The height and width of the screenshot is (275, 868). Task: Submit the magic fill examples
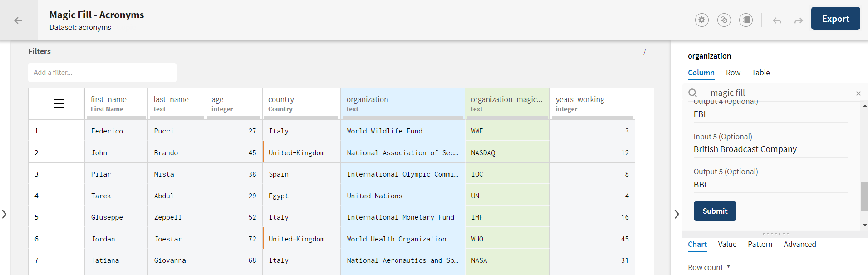tap(715, 211)
